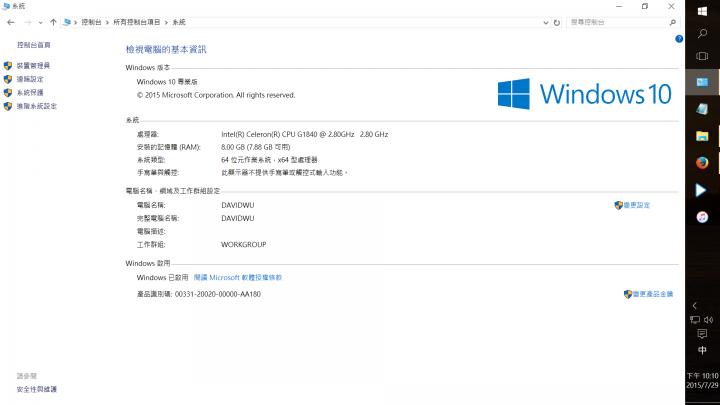Go back with the back arrow
The height and width of the screenshot is (405, 720).
pyautogui.click(x=11, y=22)
